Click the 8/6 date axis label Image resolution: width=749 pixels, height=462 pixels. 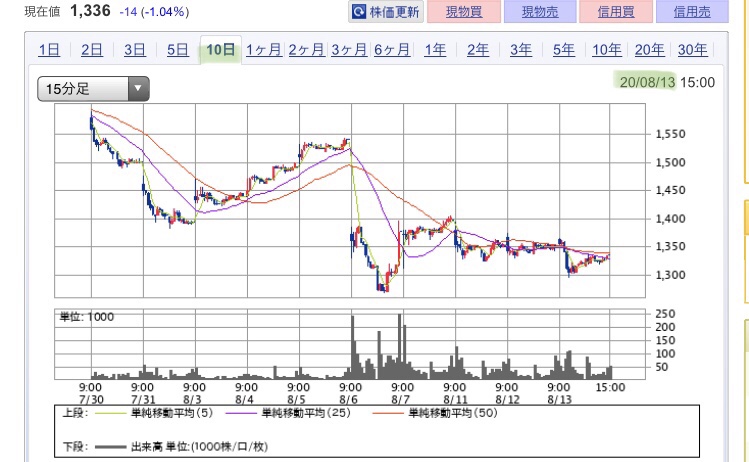tap(349, 399)
